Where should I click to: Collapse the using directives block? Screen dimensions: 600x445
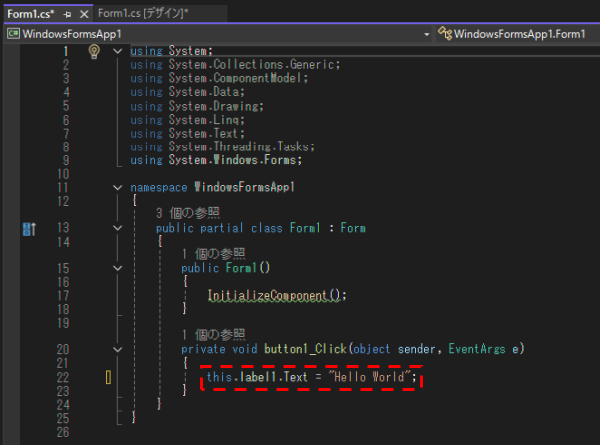click(x=118, y=51)
